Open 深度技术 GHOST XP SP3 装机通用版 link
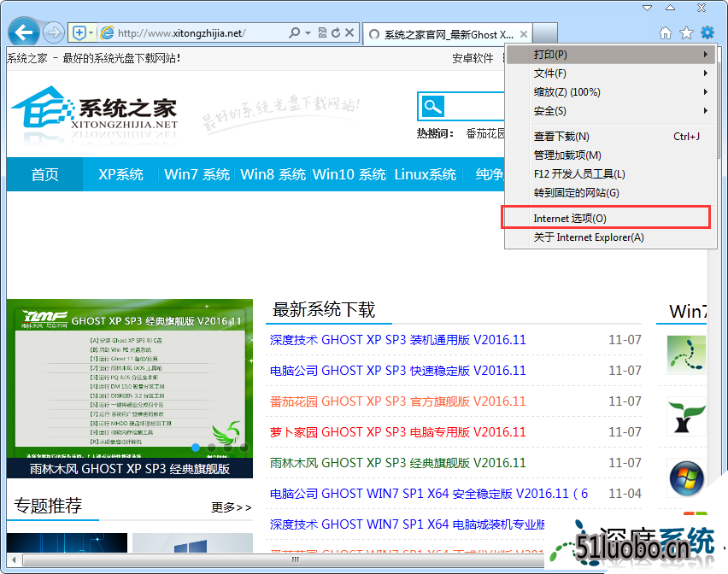The width and height of the screenshot is (728, 574). click(x=398, y=340)
